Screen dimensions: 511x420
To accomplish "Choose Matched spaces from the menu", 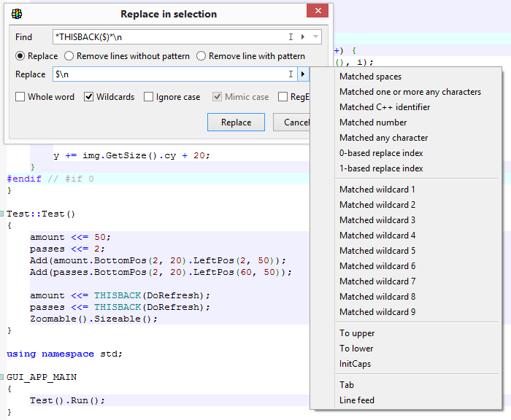I will click(x=370, y=77).
